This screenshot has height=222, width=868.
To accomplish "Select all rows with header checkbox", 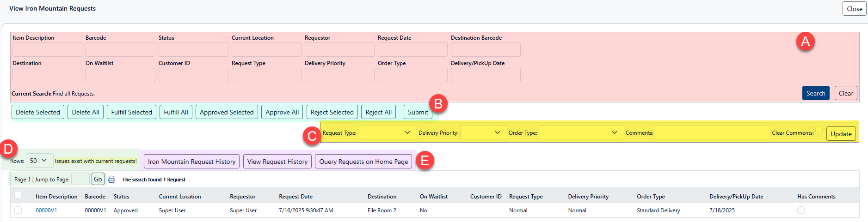I will pos(18,195).
